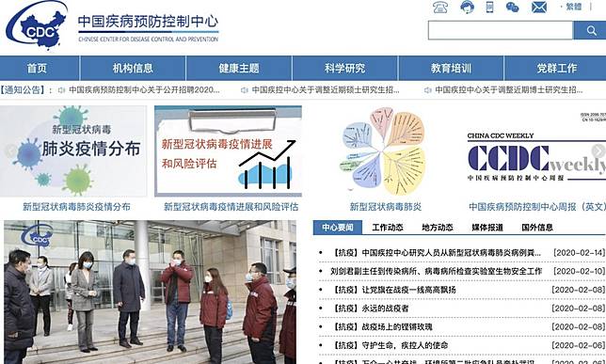Open the 健康主题 navigation menu
Viewport: 606px width, 364px height.
(239, 69)
